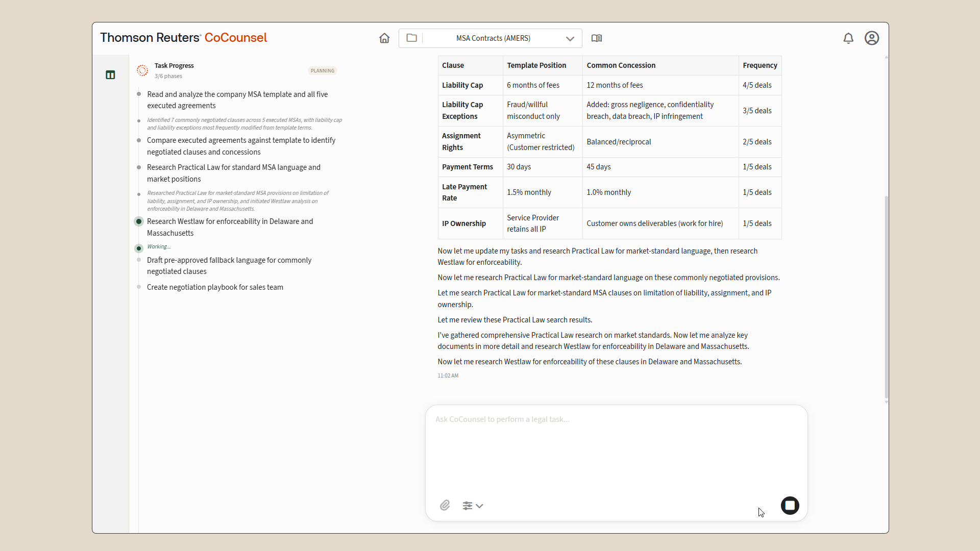Toggle the sidebar panel icon

click(110, 75)
